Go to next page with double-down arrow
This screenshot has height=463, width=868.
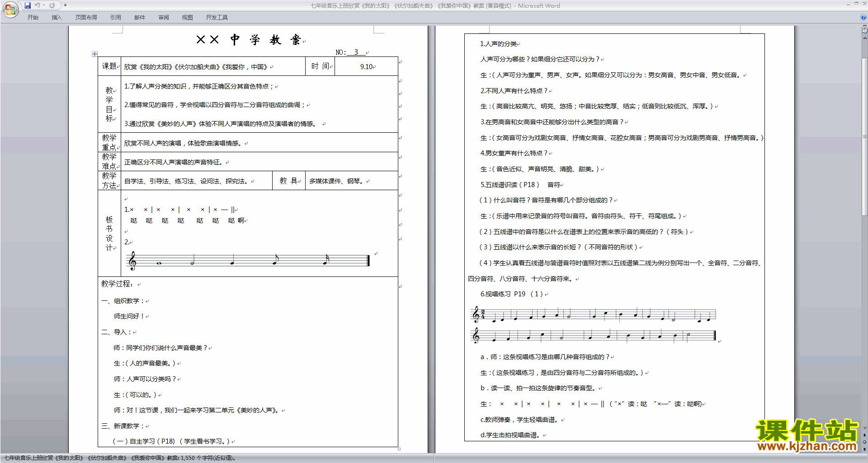click(865, 449)
